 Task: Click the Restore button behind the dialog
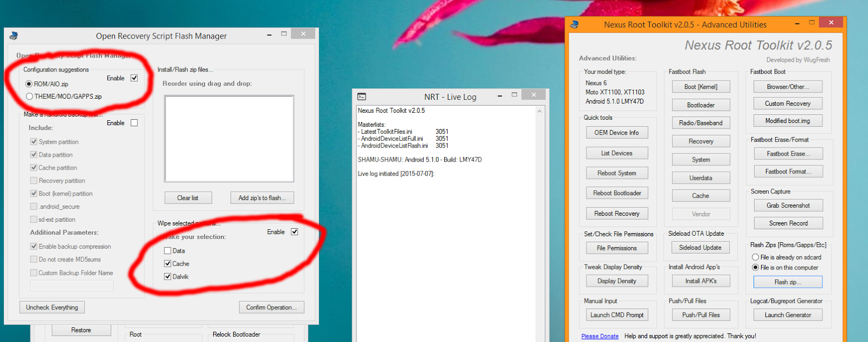[81, 330]
